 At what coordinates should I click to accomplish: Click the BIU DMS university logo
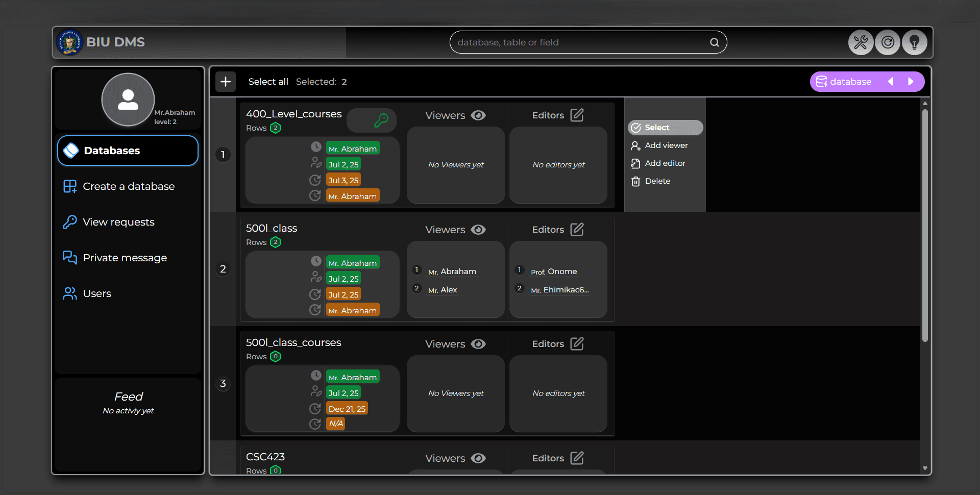pyautogui.click(x=70, y=42)
